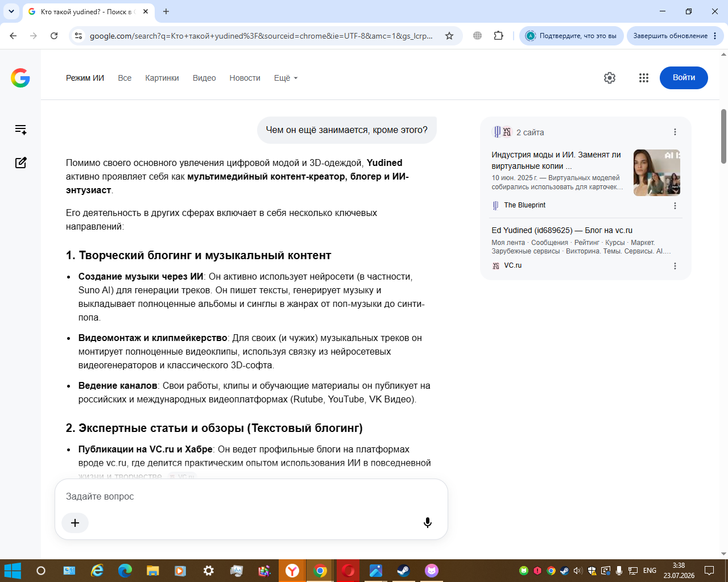The height and width of the screenshot is (582, 728).
Task: Open the notifications center
Action: [709, 571]
